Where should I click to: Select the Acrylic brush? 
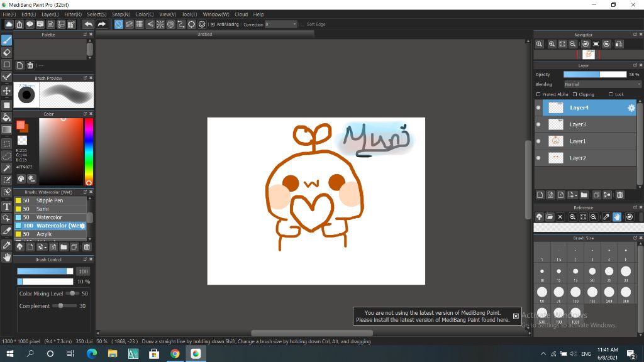[x=51, y=234]
